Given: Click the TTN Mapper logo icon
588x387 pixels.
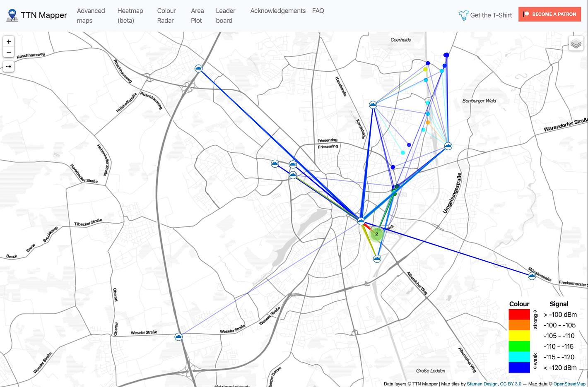Looking at the screenshot, I should (12, 15).
